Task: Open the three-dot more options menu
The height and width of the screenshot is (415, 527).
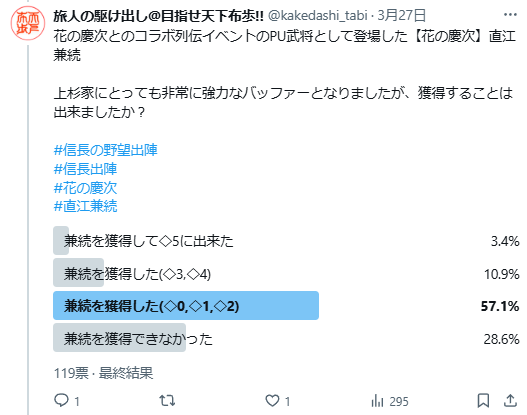Action: (x=510, y=15)
